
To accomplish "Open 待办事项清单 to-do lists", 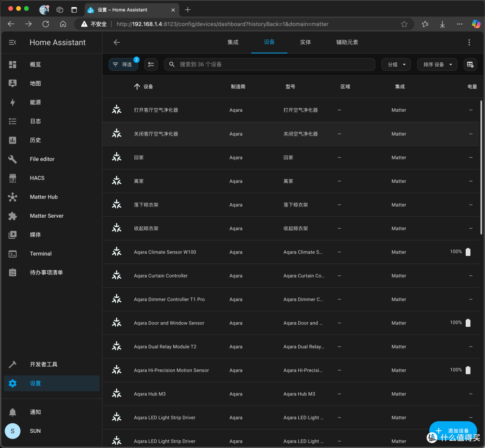I will [51, 272].
